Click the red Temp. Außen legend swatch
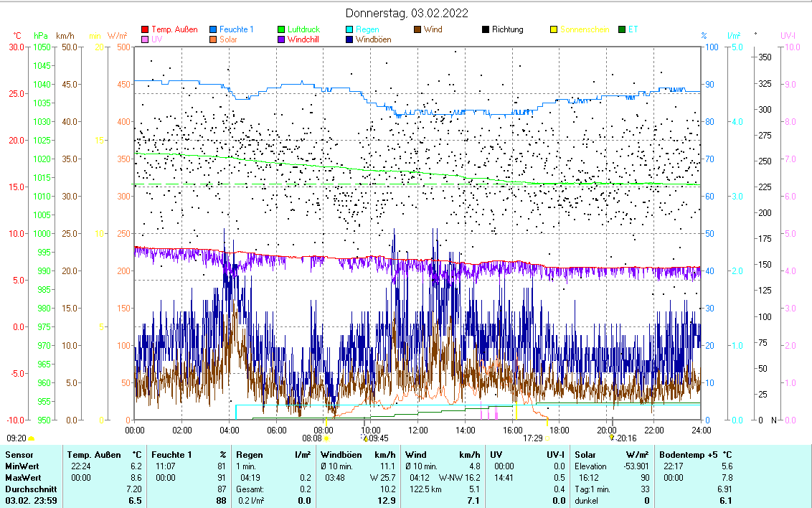Viewport: 812px width, 508px height. (x=145, y=30)
